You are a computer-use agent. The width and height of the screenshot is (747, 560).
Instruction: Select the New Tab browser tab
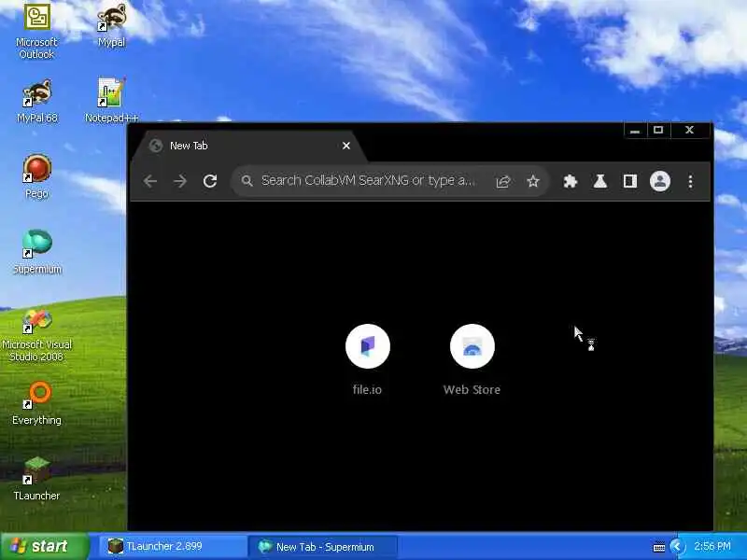point(248,146)
